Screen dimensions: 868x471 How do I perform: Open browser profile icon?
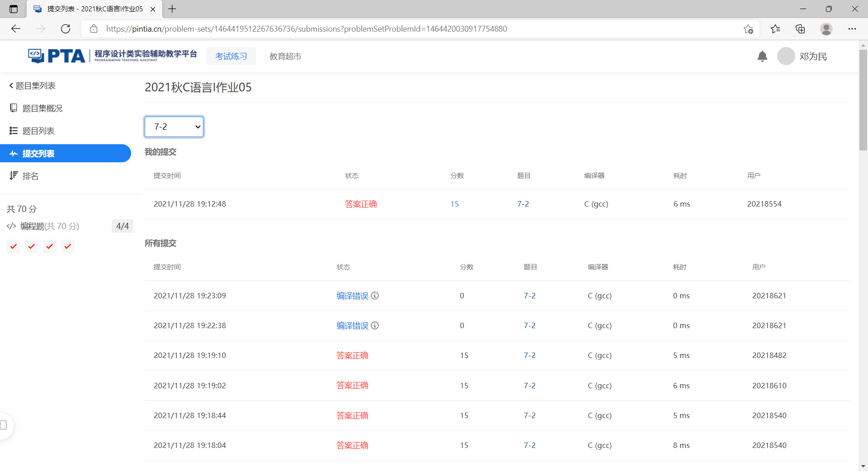pyautogui.click(x=826, y=29)
